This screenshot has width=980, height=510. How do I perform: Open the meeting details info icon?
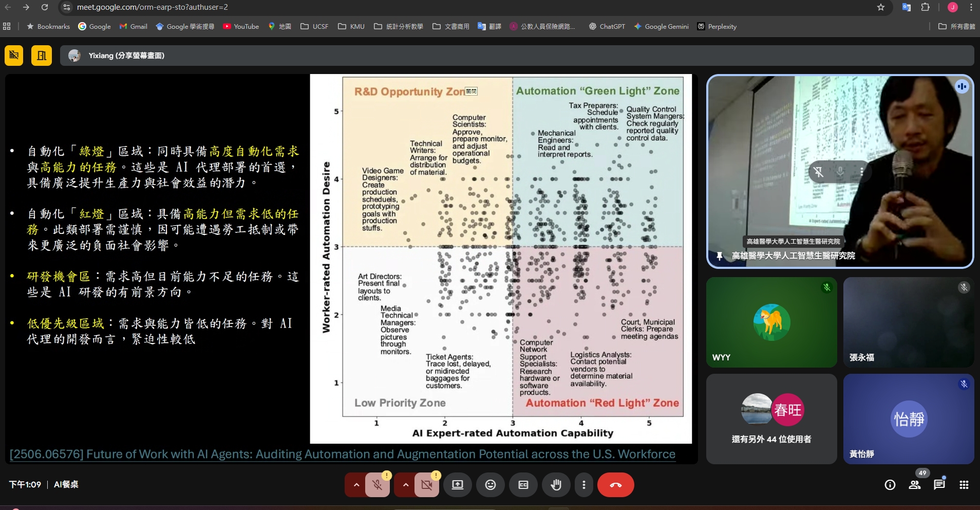click(890, 484)
